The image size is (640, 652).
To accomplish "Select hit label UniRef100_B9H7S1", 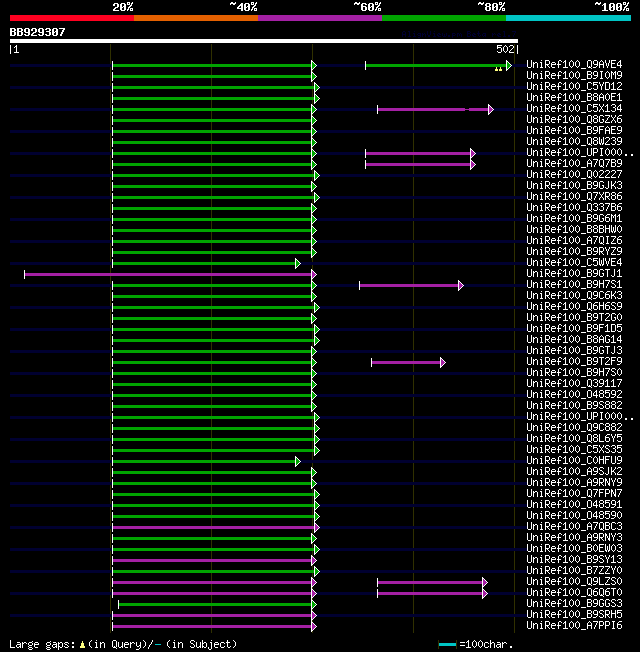I will pos(574,284).
